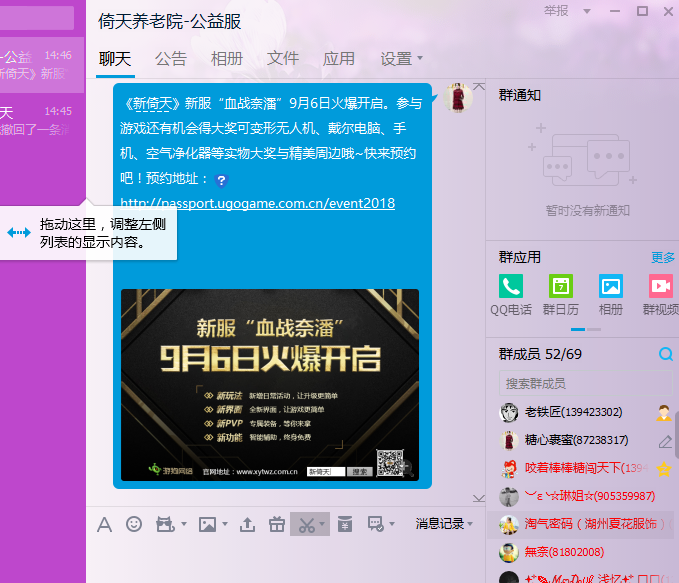Image resolution: width=679 pixels, height=583 pixels.
Task: Click the send picture icon
Action: [x=207, y=524]
